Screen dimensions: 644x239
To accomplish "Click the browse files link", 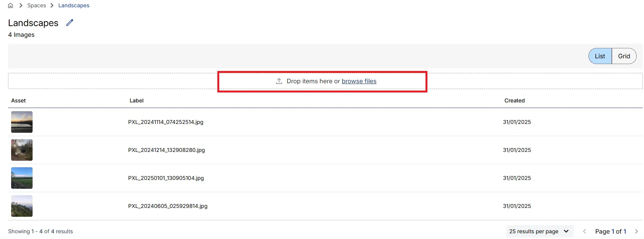I will (359, 81).
